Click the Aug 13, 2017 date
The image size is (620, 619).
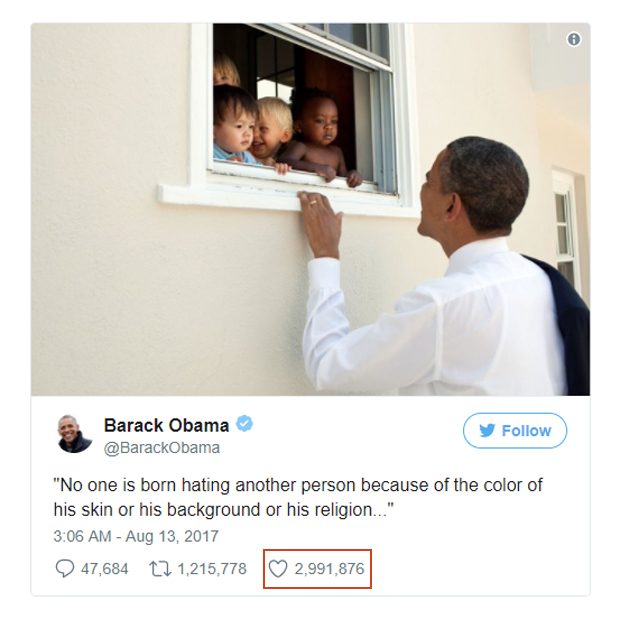(x=172, y=536)
